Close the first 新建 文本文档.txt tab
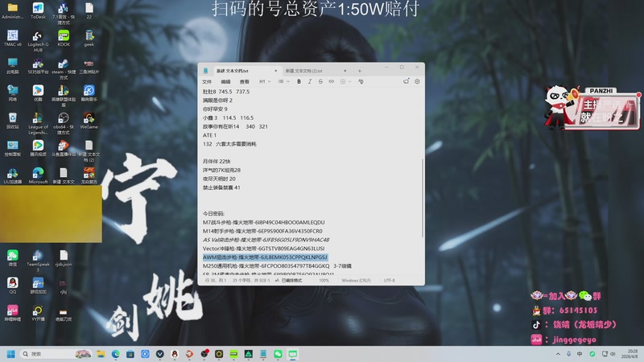The width and height of the screenshot is (644, 362). tap(275, 71)
